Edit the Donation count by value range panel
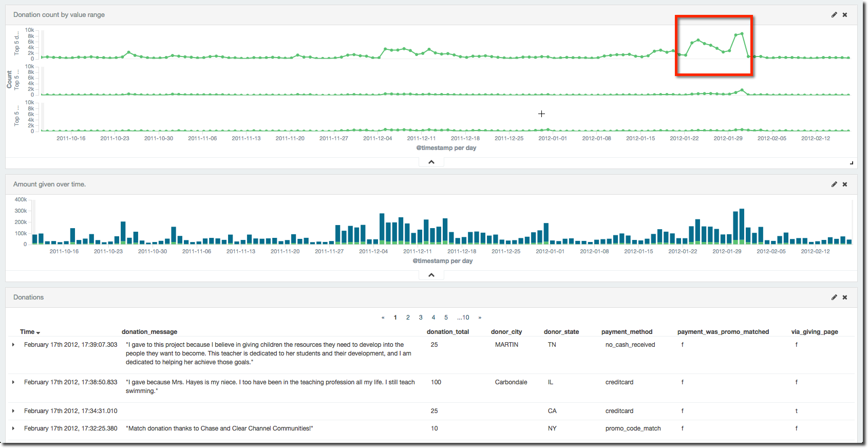The image size is (868, 448). [x=834, y=15]
